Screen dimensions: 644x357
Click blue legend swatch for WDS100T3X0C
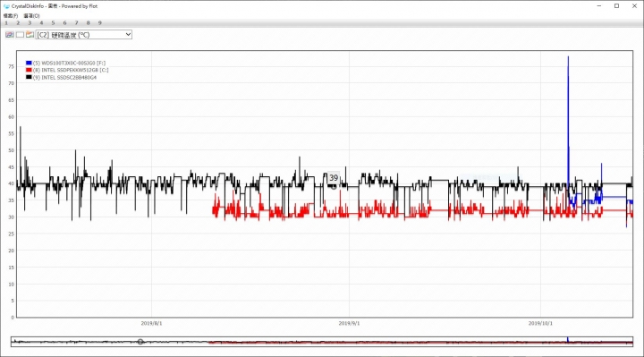tap(29, 63)
